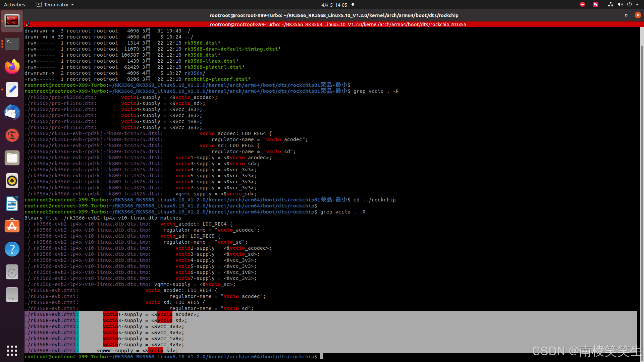Open Terminator icon in the dock
The image size is (644, 362).
tap(12, 21)
